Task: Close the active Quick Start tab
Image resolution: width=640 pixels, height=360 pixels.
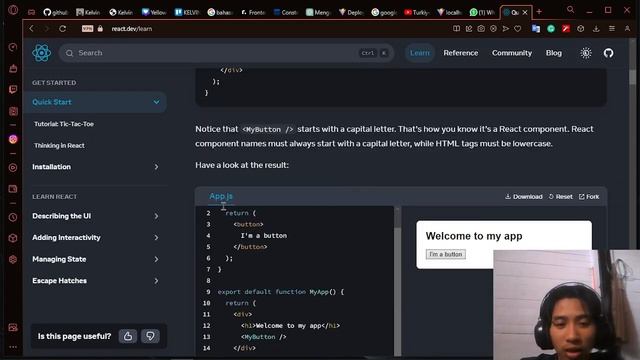Action: tap(525, 13)
